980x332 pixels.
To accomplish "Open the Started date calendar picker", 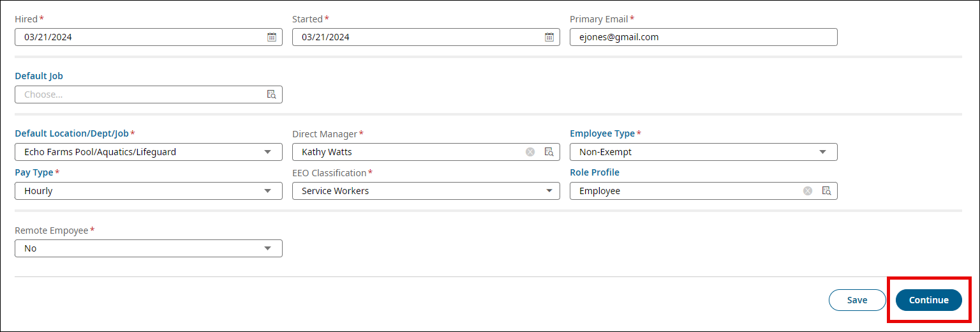I will (549, 37).
